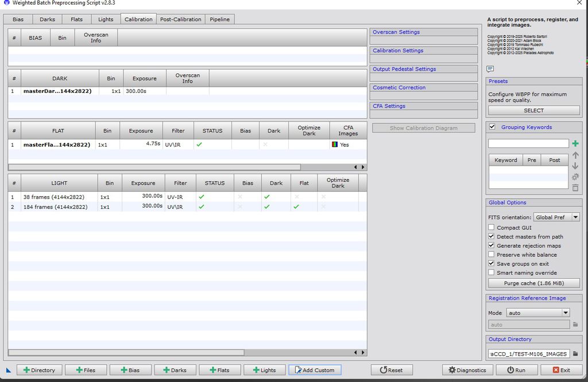
Task: Enable Preserve white balance
Action: point(492,254)
